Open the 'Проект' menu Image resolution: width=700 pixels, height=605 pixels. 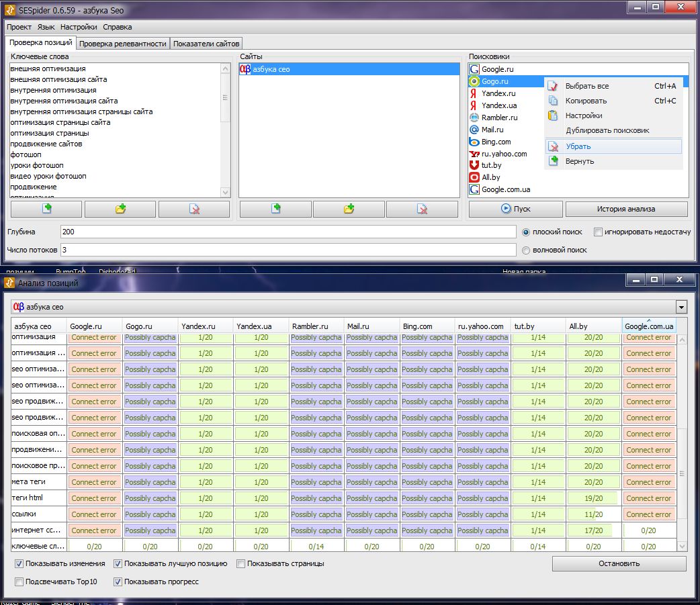click(x=19, y=27)
